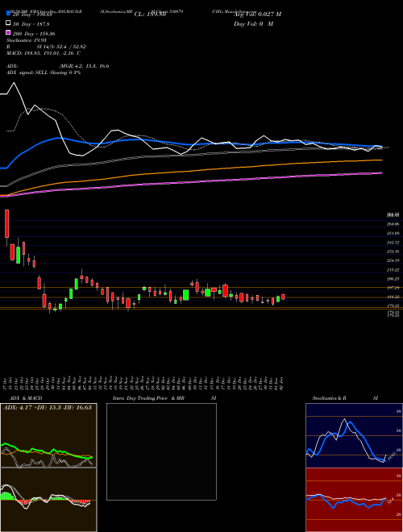
Task: Click the last red candlestick at the chart's right end
Action: [283, 297]
